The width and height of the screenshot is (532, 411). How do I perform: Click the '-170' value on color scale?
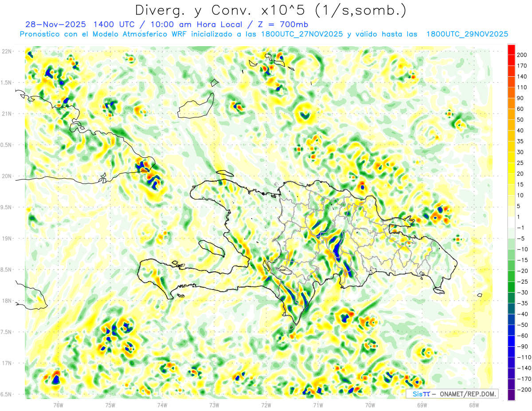(x=524, y=379)
